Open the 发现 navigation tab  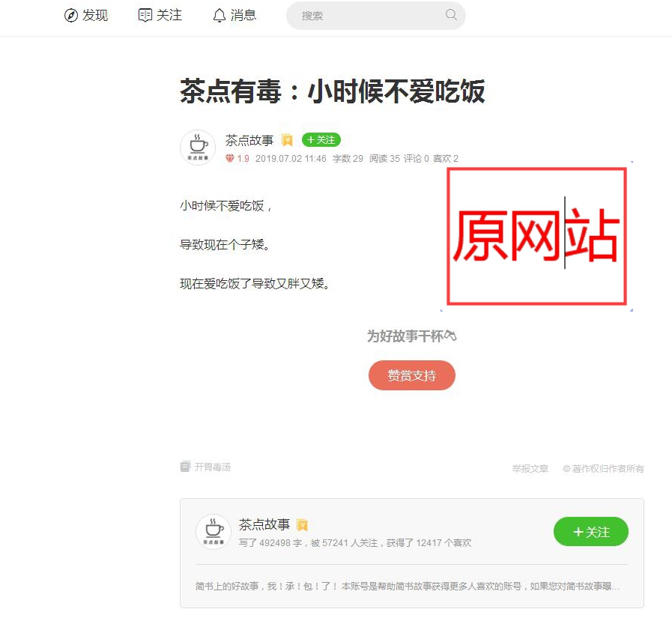(85, 16)
